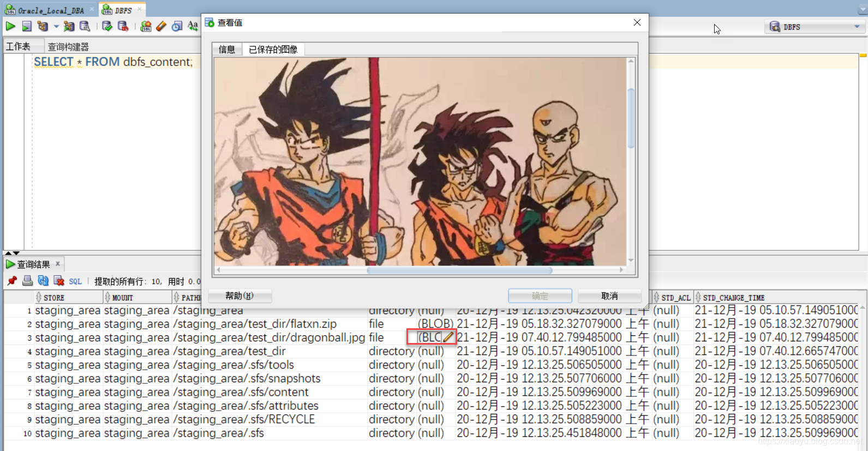Open a new unshared SQL worksheet icon
This screenshot has height=451, width=868.
pos(146,26)
